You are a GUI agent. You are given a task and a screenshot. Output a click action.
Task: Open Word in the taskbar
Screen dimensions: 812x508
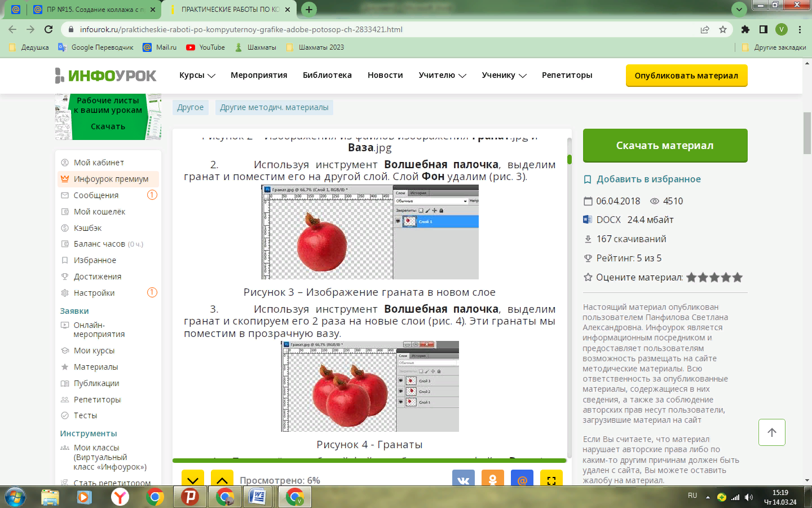(x=258, y=497)
